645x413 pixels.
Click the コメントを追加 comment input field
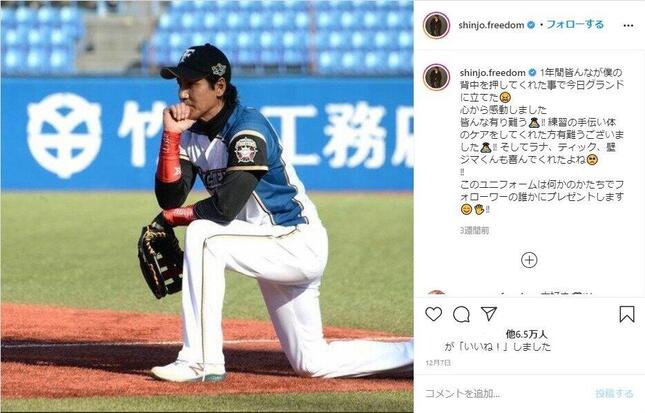(x=506, y=394)
